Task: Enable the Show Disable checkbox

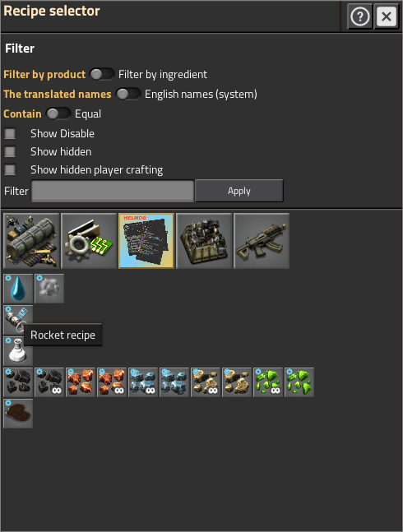Action: click(10, 134)
